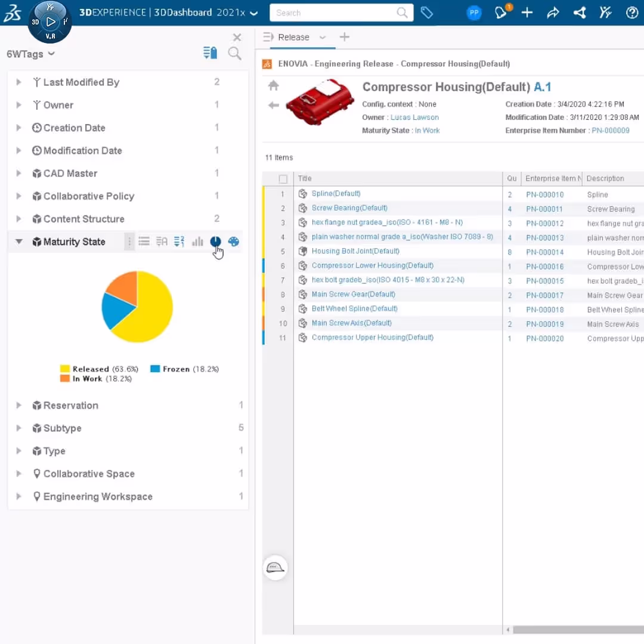Click the orange In Work legend swatch
The width and height of the screenshot is (644, 644).
click(x=65, y=378)
